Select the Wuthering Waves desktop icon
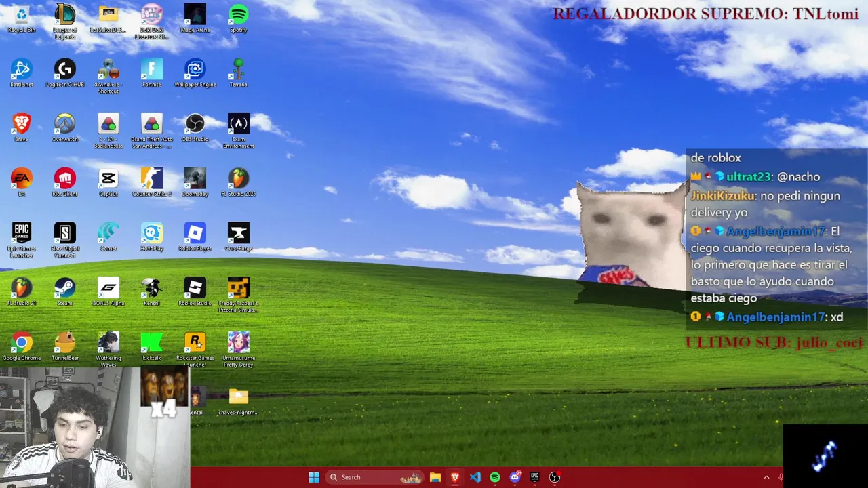The width and height of the screenshot is (868, 488). click(108, 350)
